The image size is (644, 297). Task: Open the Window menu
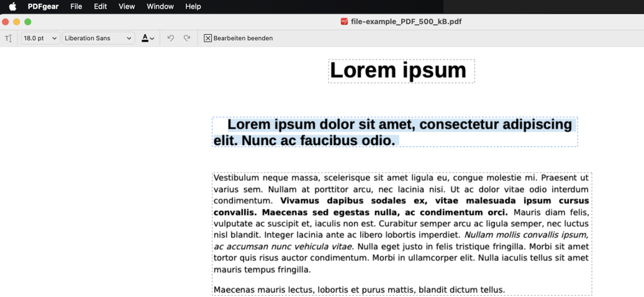click(160, 7)
